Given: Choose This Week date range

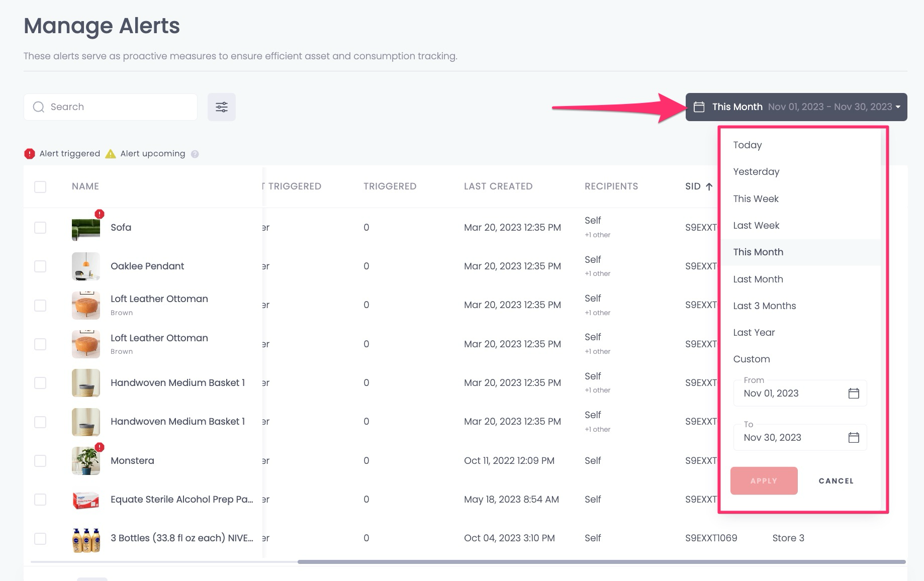Looking at the screenshot, I should (801, 199).
